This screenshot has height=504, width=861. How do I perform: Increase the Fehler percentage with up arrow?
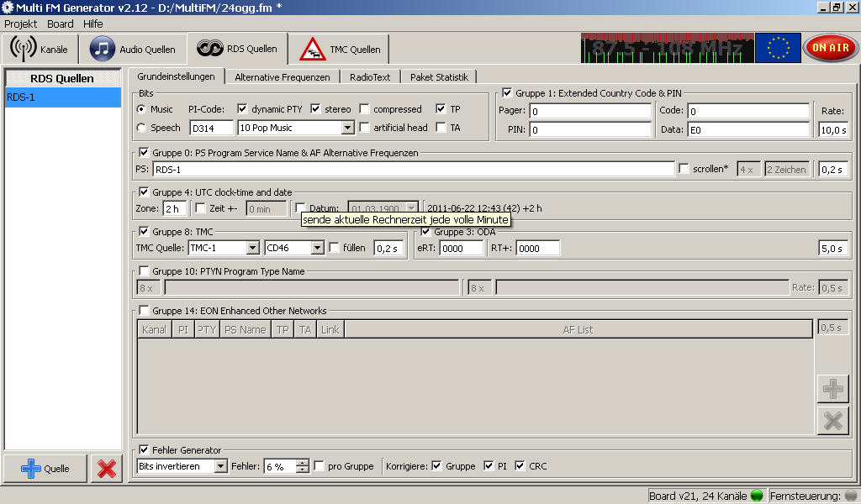303,463
